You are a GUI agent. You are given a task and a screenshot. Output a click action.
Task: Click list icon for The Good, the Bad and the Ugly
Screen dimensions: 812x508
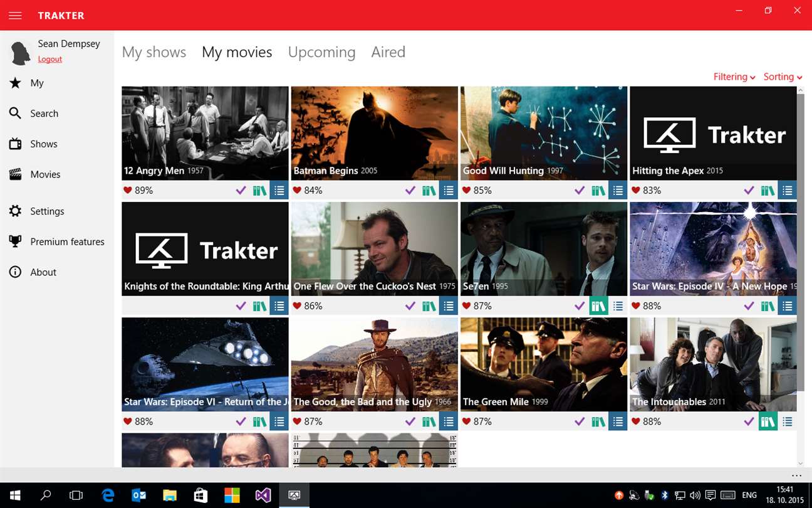pos(449,421)
